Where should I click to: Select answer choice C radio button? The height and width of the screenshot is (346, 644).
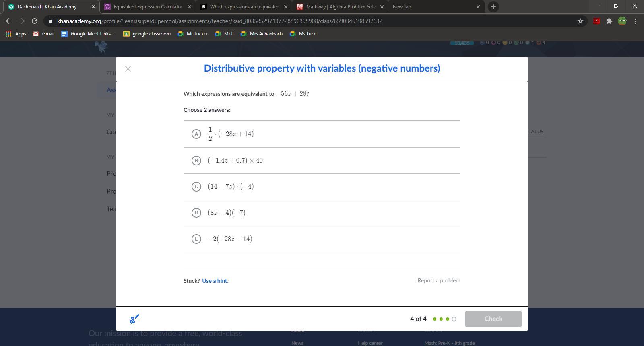(196, 187)
